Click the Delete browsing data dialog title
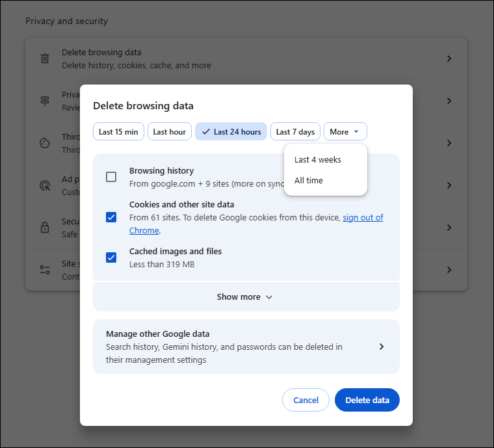Image resolution: width=494 pixels, height=448 pixels. (144, 106)
